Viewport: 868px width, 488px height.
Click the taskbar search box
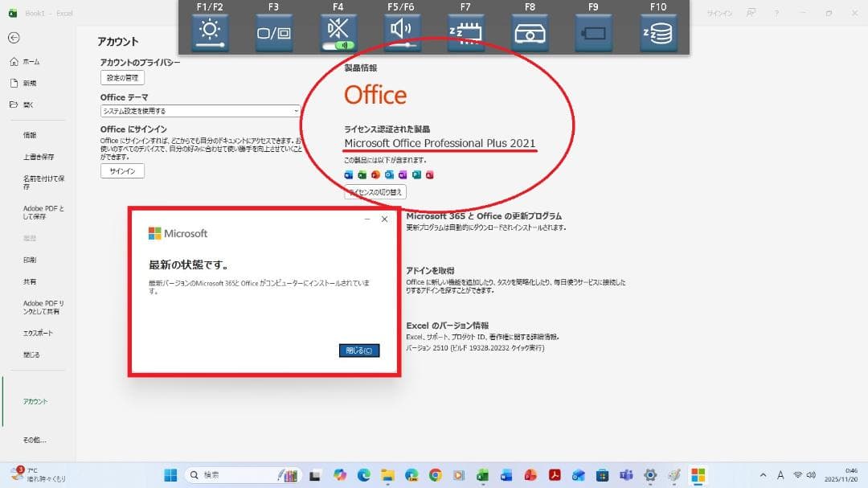233,474
